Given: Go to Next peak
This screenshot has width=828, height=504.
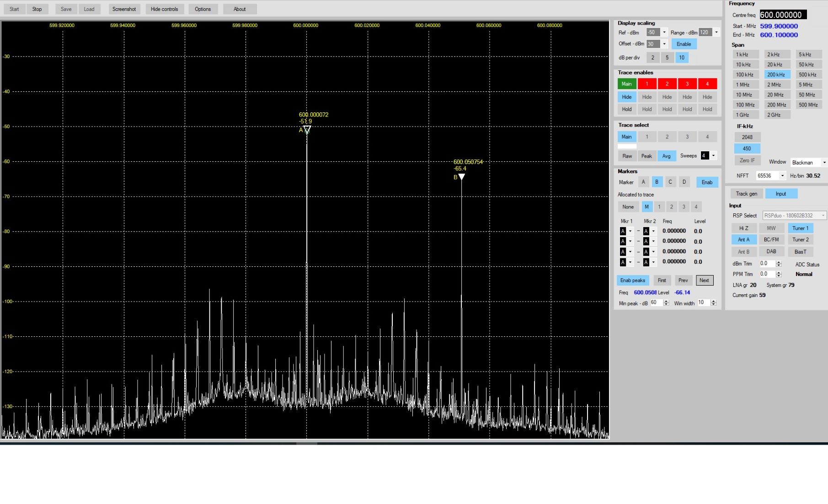Looking at the screenshot, I should pos(705,281).
